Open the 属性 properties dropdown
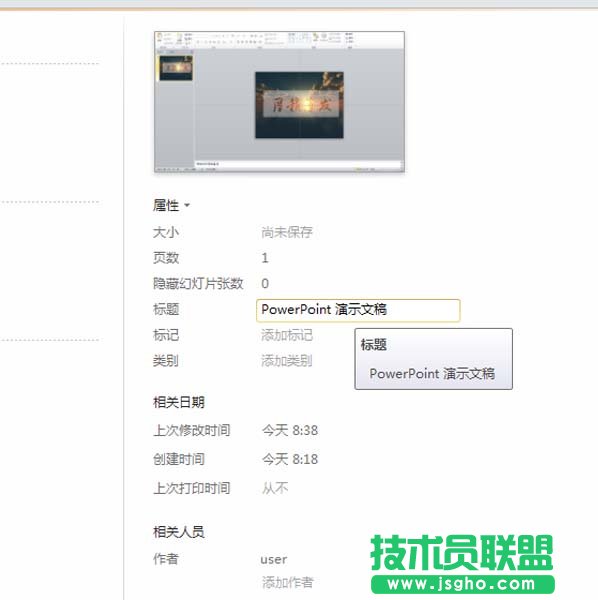Screen dimensions: 598x600 (171, 206)
